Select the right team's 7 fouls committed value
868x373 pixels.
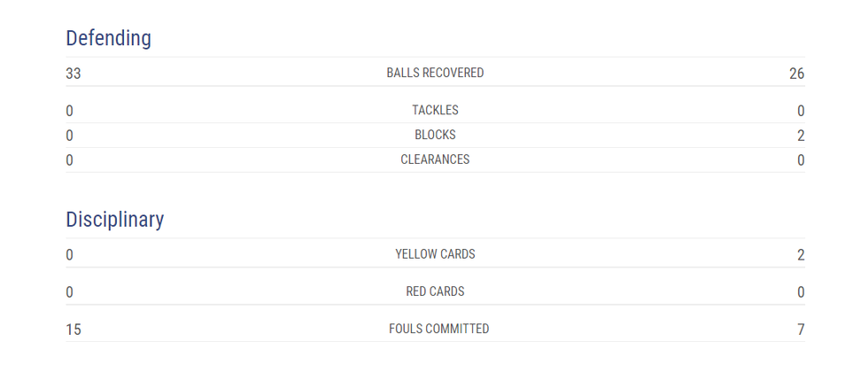pos(801,330)
